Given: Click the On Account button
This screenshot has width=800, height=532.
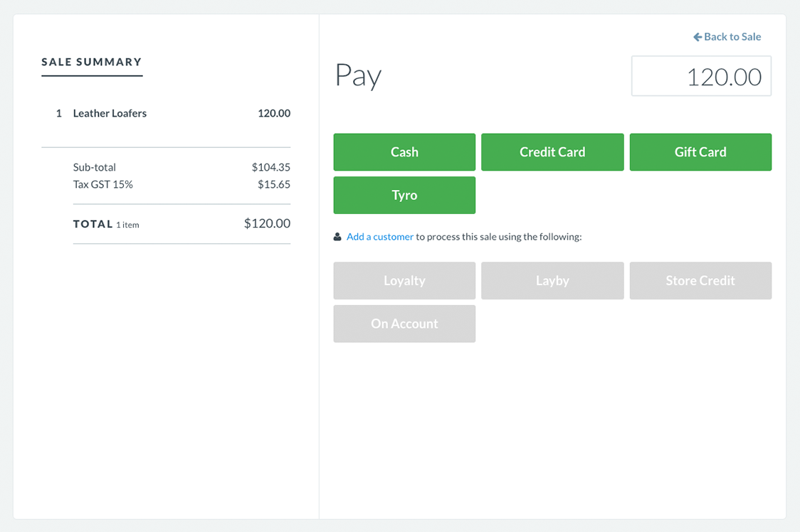Looking at the screenshot, I should click(404, 324).
